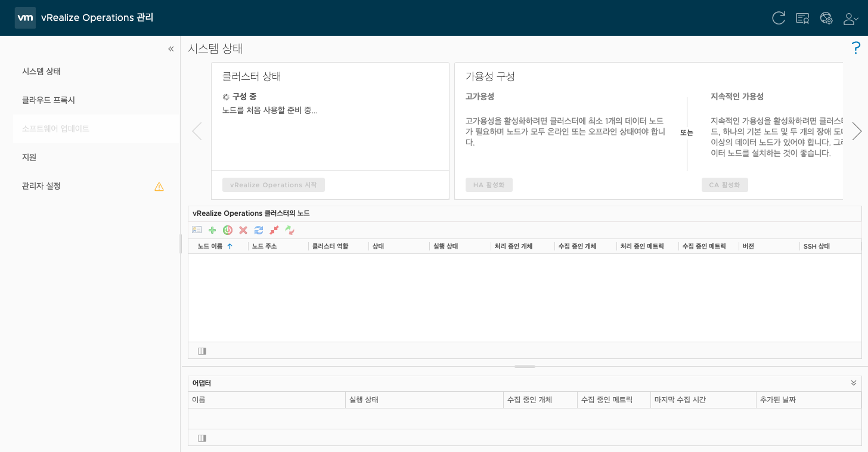This screenshot has height=452, width=868.
Task: Open 관리자 설정 in sidebar
Action: (x=42, y=186)
